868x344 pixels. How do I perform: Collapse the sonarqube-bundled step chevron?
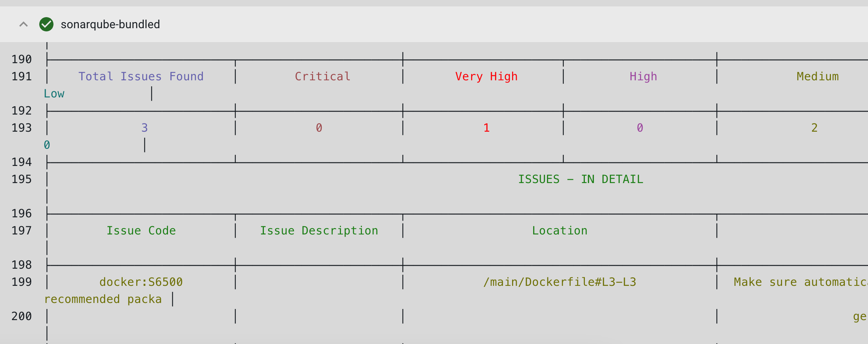click(24, 24)
